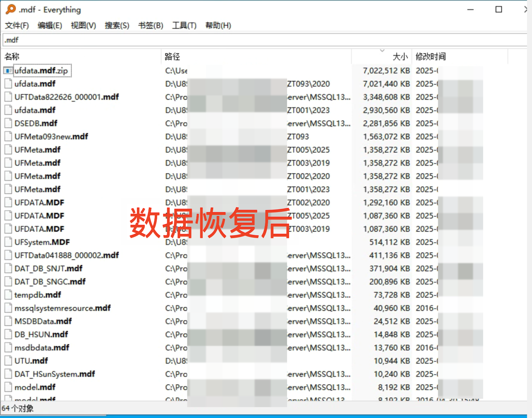Click file icon of UFMeta093new.mdf

(8, 137)
